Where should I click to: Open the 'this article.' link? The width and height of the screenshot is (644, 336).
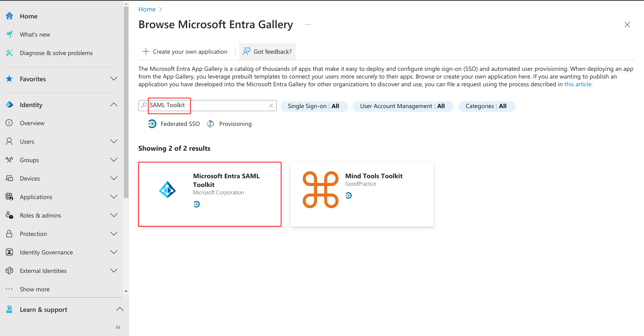click(578, 84)
